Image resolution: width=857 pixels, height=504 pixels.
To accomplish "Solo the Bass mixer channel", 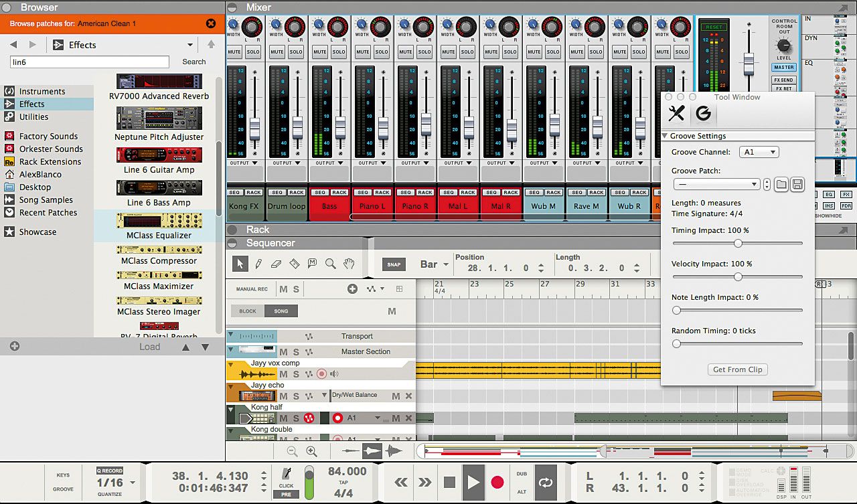I will (x=339, y=52).
